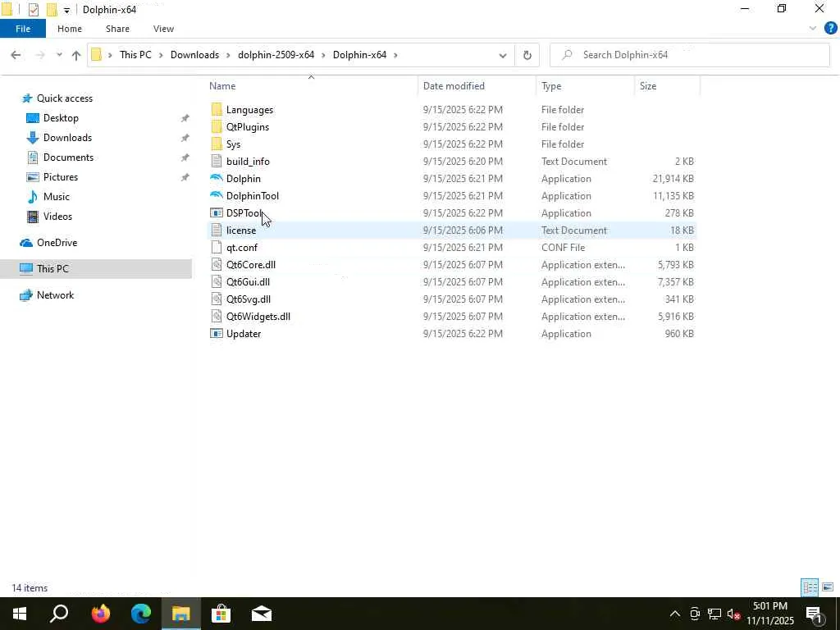Select the qt.conf file icon
Image resolution: width=840 pixels, height=630 pixels.
pyautogui.click(x=217, y=247)
